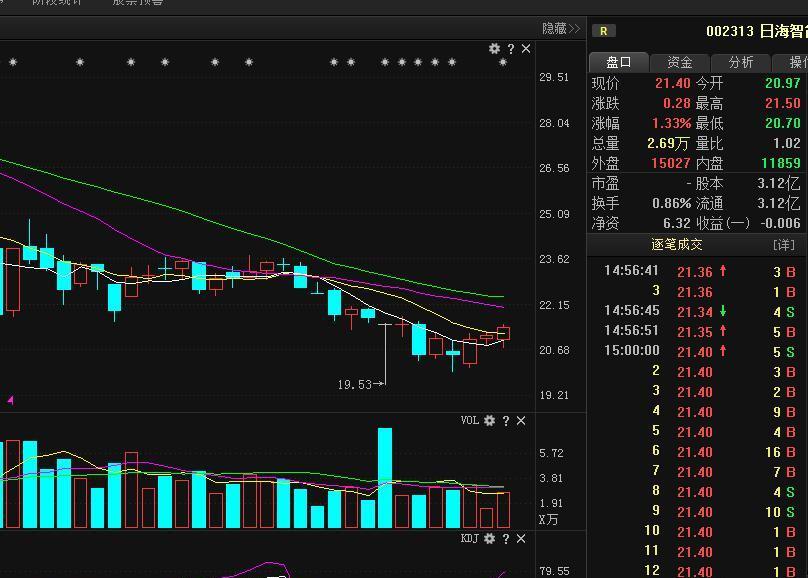
Task: Close the VOL indicator panel
Action: click(x=521, y=421)
